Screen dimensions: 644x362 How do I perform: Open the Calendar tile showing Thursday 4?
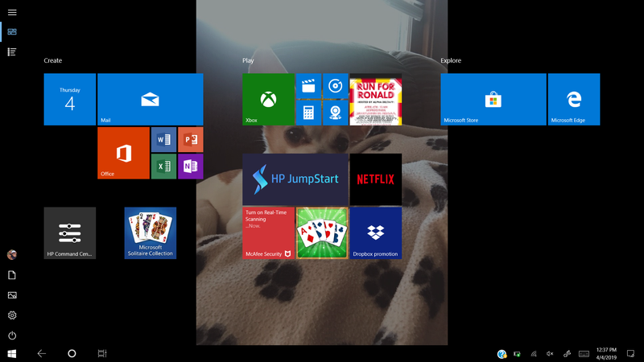[x=70, y=99]
